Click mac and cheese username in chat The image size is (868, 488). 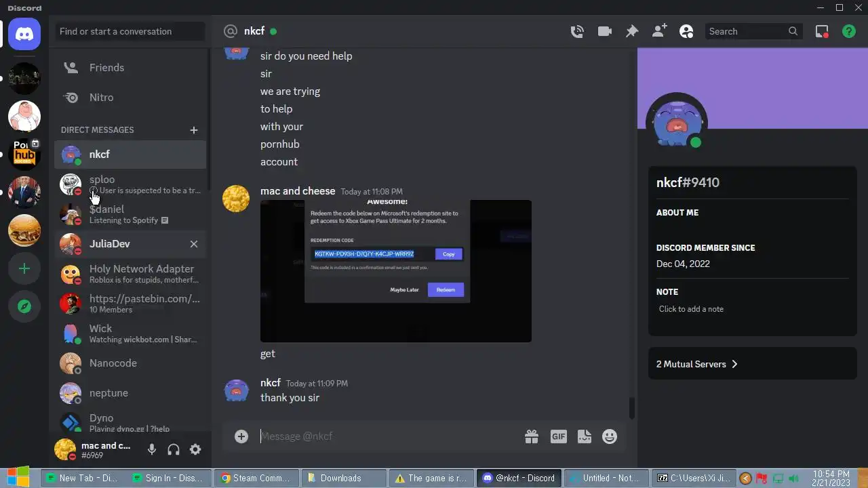pos(298,191)
